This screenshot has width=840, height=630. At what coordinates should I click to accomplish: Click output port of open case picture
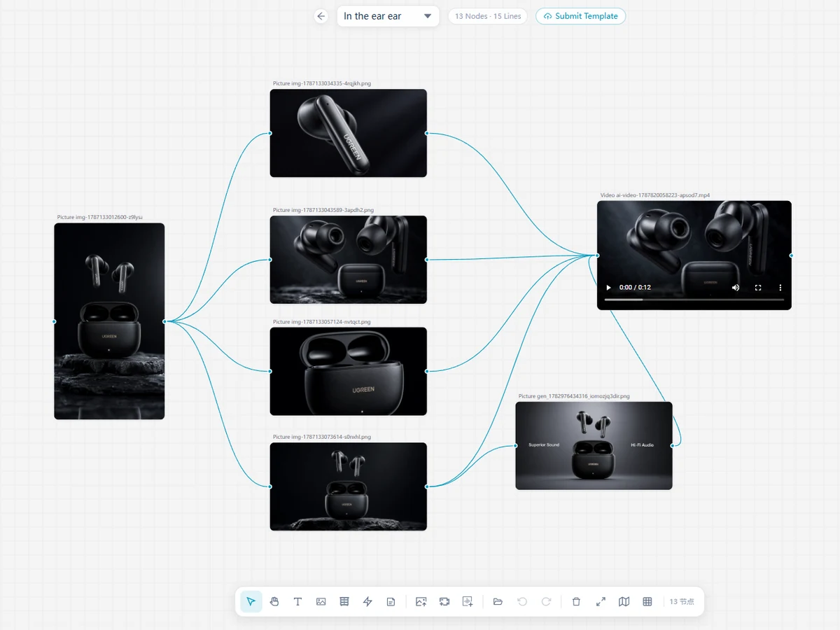pyautogui.click(x=427, y=371)
